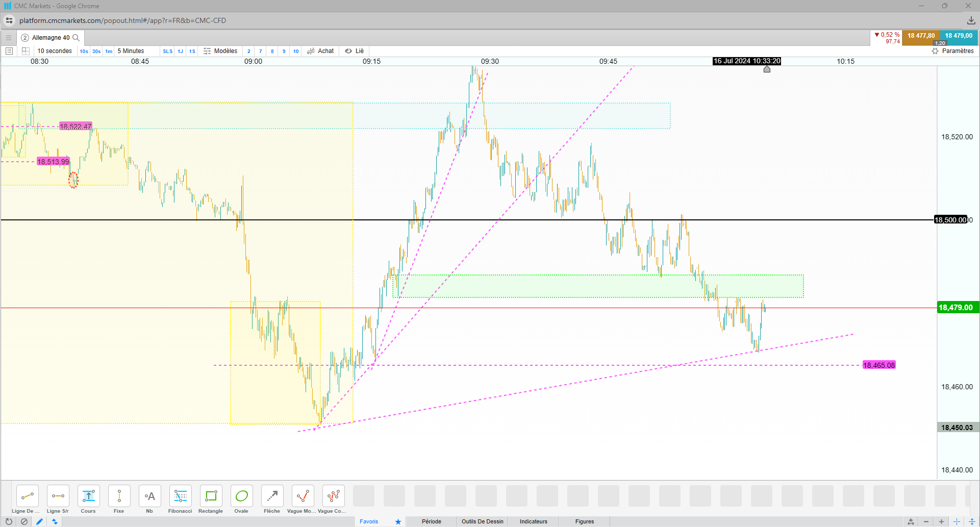The width and height of the screenshot is (980, 527).
Task: Click the circular undo arrow icon
Action: 9,521
